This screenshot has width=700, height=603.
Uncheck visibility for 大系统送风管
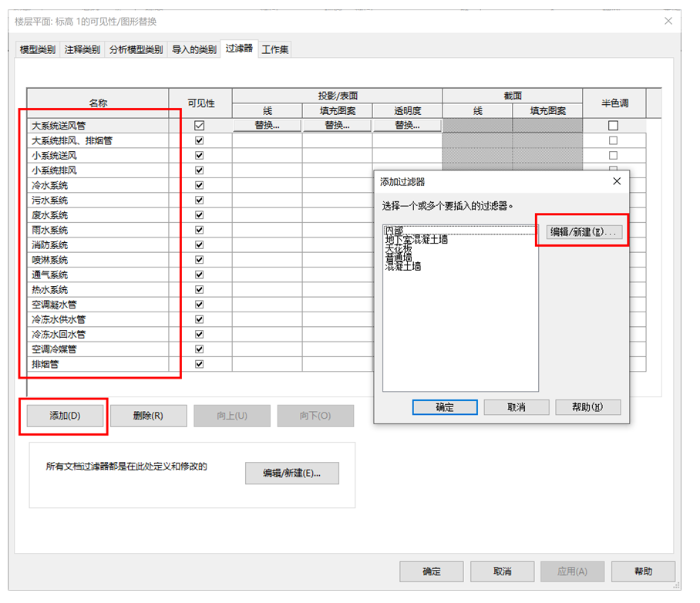click(x=200, y=126)
